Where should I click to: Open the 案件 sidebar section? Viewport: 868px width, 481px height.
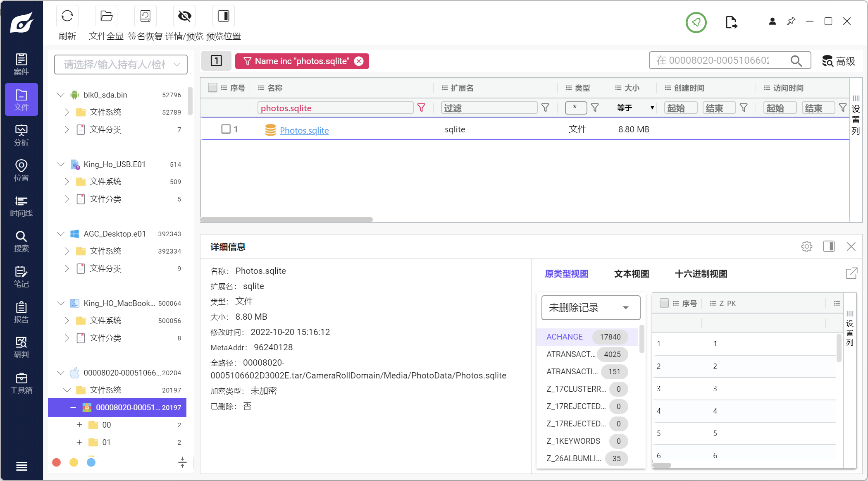click(x=21, y=64)
